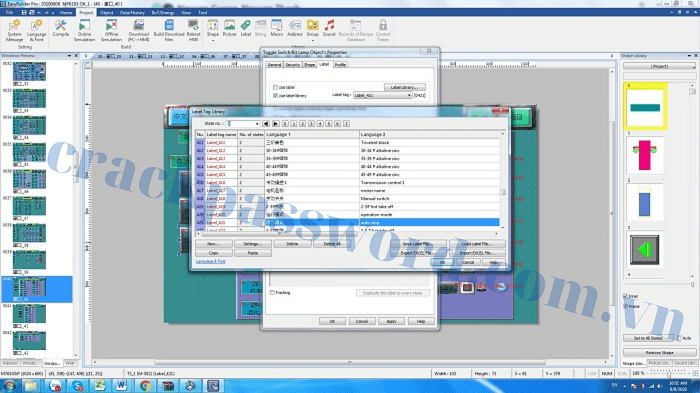Click Reboot HMI icon

tap(193, 30)
